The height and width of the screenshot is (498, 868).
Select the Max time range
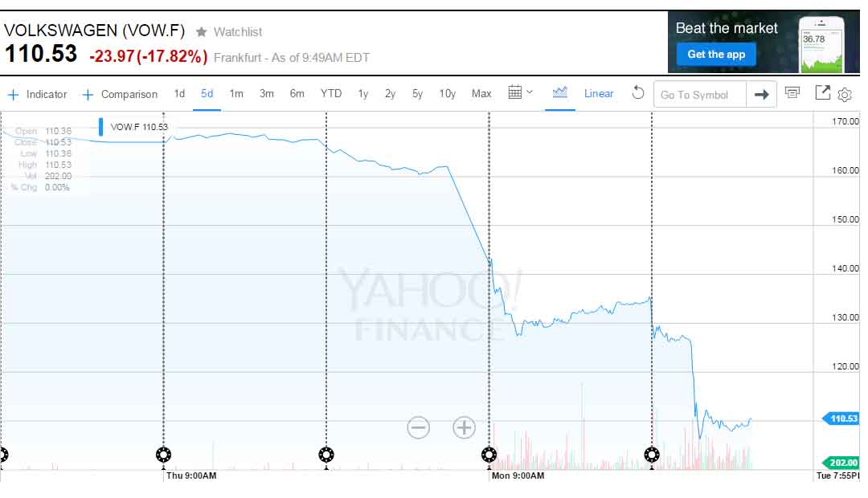tap(481, 93)
